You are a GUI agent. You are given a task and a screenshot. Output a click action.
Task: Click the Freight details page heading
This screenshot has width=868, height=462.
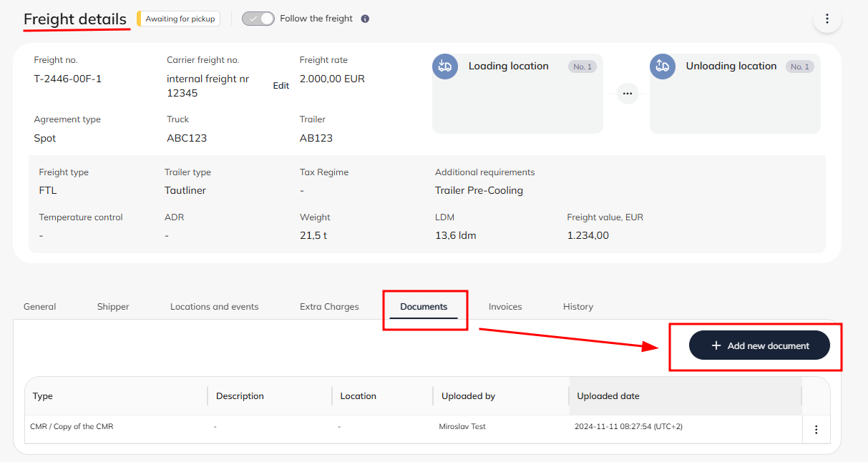tap(75, 19)
